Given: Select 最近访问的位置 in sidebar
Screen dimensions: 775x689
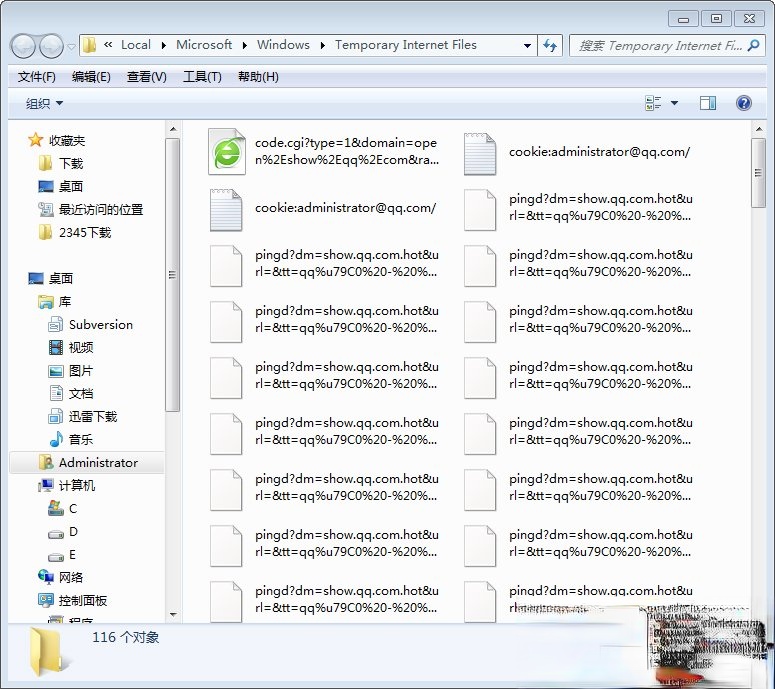Looking at the screenshot, I should [91, 210].
